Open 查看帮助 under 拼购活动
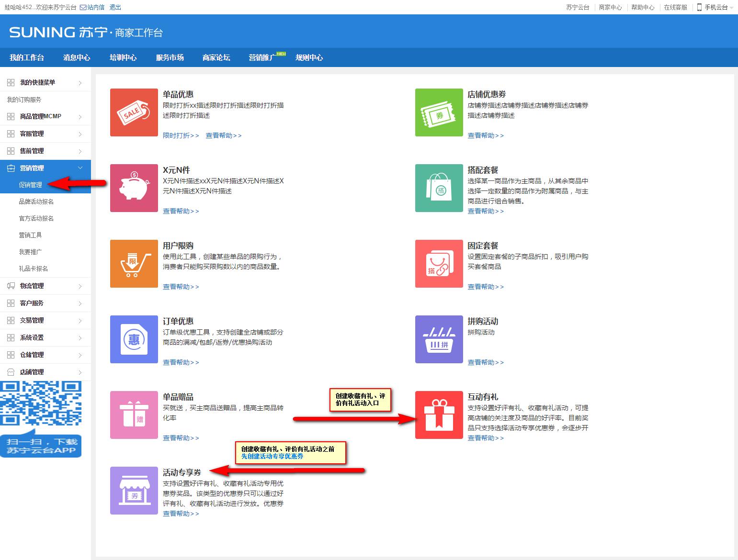Image resolution: width=738 pixels, height=560 pixels. (486, 362)
